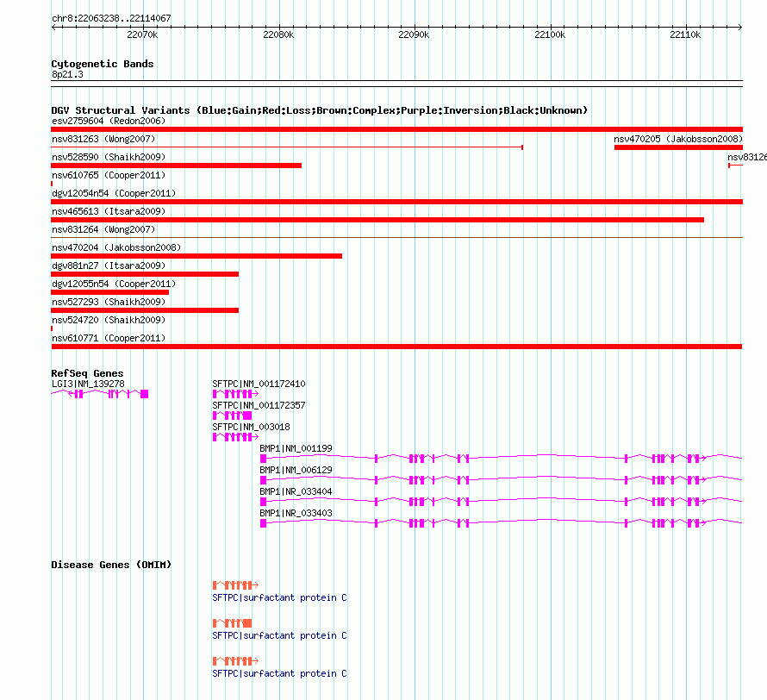Click the first exon of BMP1 NR_033403
Image resolution: width=767 pixels, height=700 pixels.
point(263,523)
